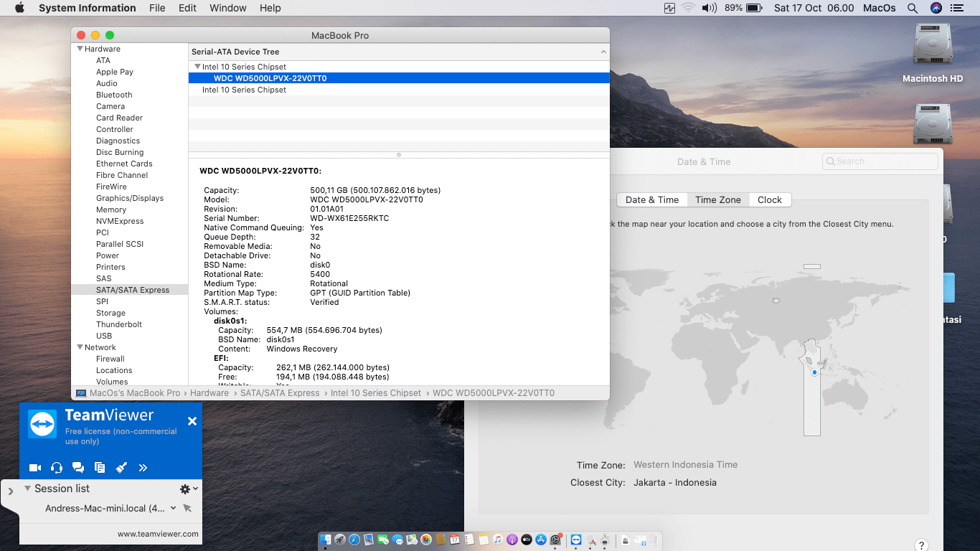Click the www.teamviewer.com link
The height and width of the screenshot is (551, 980).
pos(158,534)
